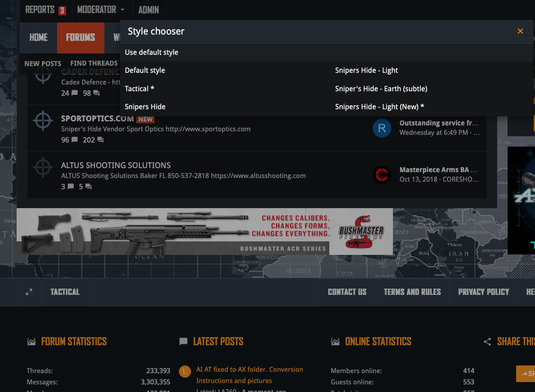Click the Members online value 414
Screen dimensions: 535x392
click(469, 370)
